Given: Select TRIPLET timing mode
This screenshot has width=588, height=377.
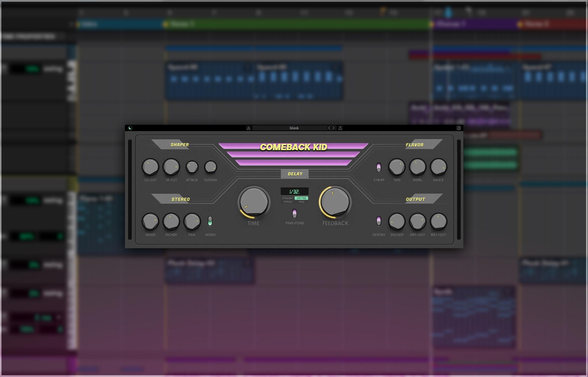Looking at the screenshot, I should pos(288,202).
